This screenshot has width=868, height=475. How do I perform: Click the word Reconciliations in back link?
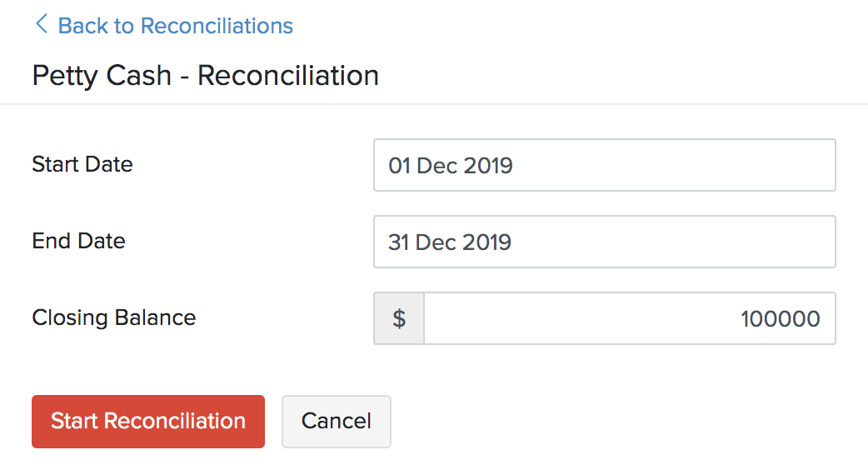217,26
